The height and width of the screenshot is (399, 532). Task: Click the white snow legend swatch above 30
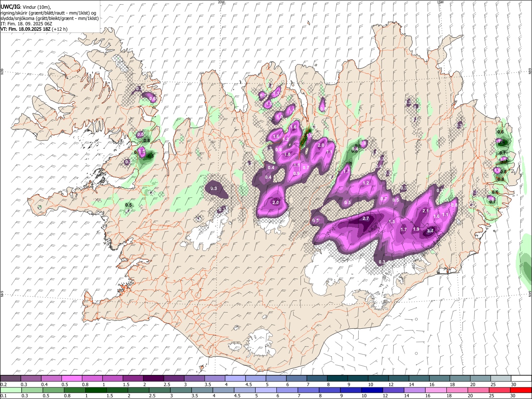521,378
